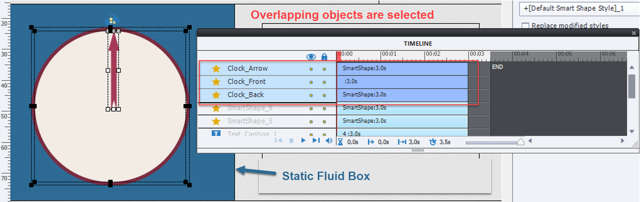The image size is (644, 202).
Task: Toggle visibility dot of the SmartShape_5 layer
Action: coord(311,122)
